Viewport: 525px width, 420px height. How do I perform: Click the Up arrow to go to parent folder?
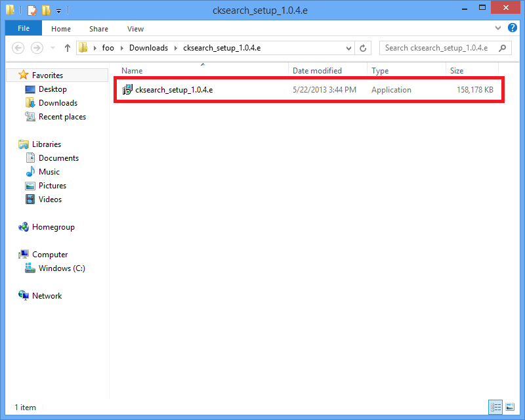pyautogui.click(x=67, y=48)
